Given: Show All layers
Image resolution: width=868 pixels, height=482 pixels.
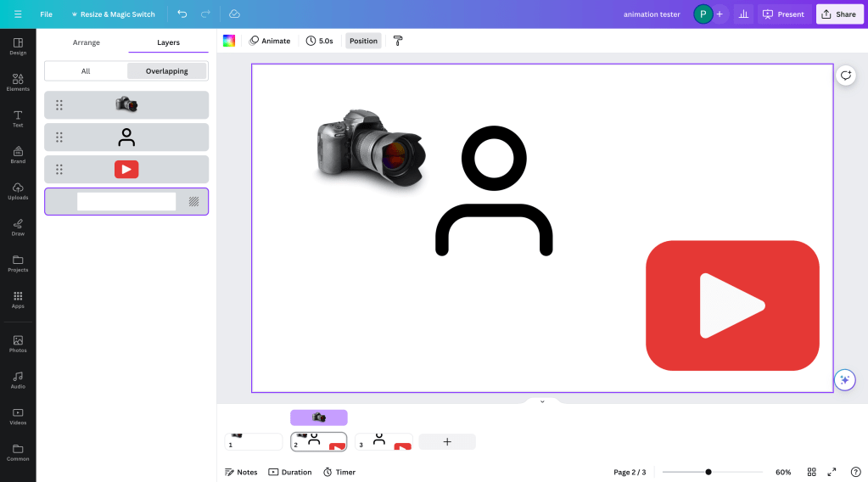Looking at the screenshot, I should (85, 70).
